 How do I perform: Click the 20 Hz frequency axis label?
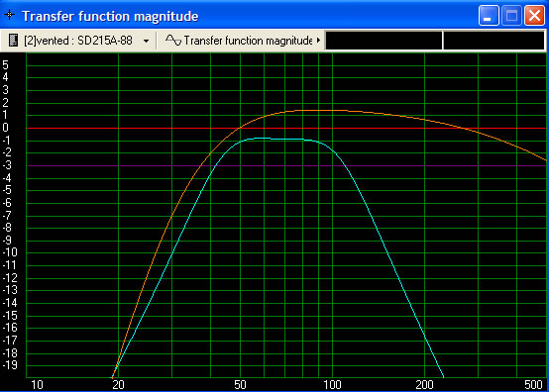[118, 385]
